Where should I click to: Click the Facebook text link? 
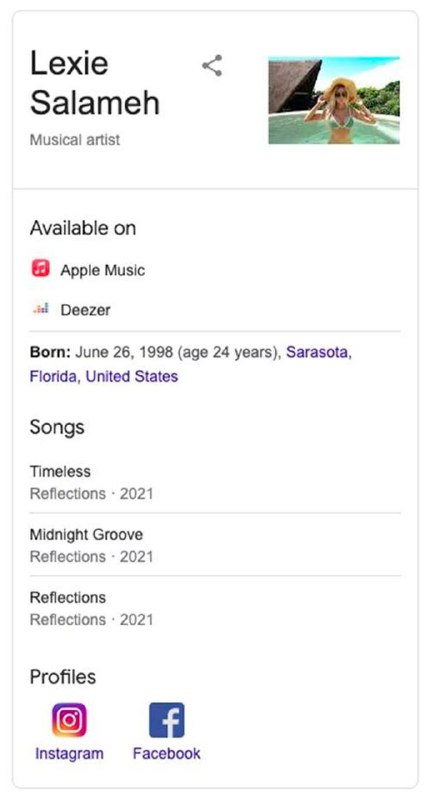pyautogui.click(x=166, y=754)
